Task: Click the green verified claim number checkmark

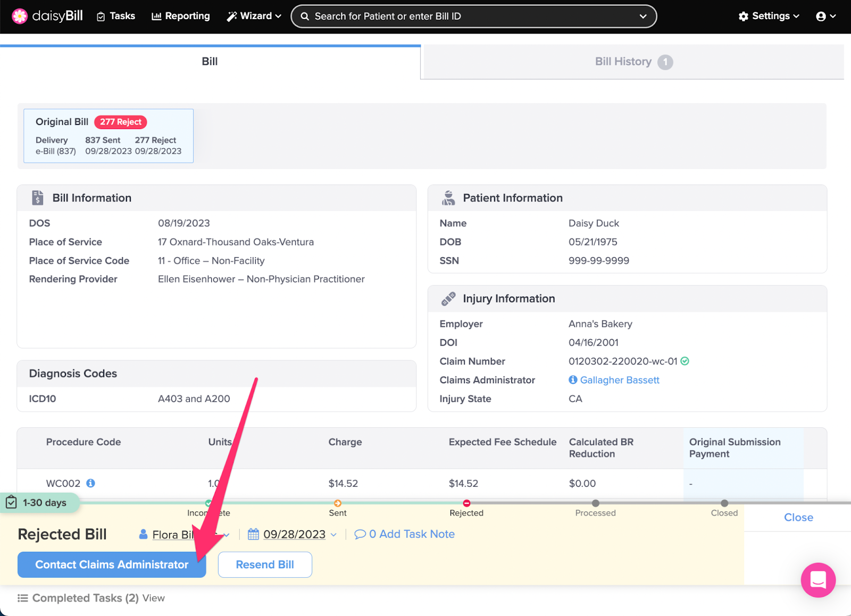Action: point(685,361)
